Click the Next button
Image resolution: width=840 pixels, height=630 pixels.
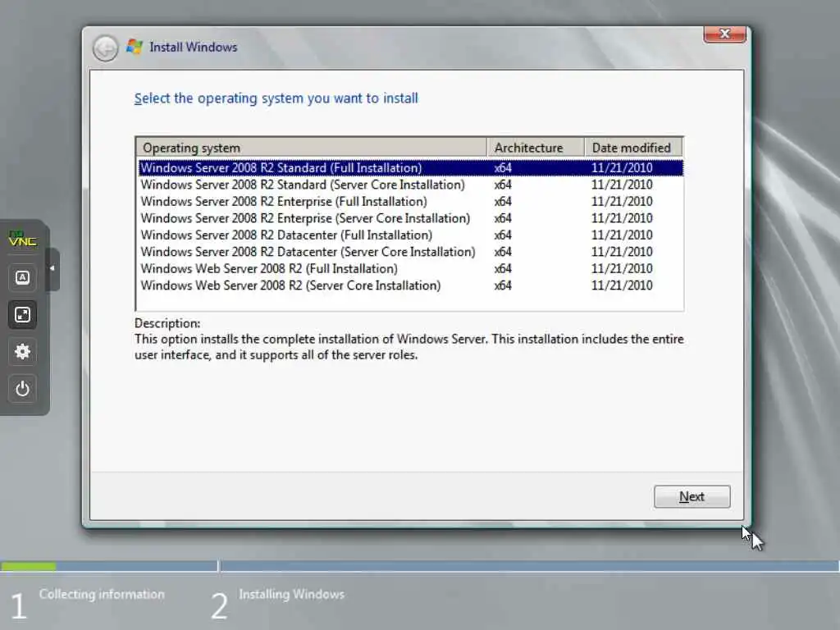click(692, 496)
